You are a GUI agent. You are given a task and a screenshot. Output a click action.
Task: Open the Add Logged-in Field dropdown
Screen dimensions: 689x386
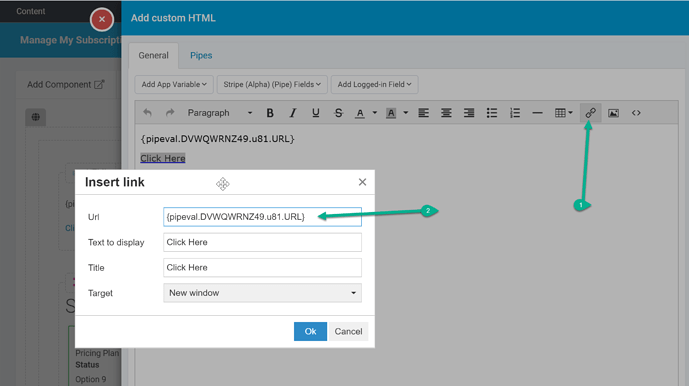pyautogui.click(x=374, y=84)
